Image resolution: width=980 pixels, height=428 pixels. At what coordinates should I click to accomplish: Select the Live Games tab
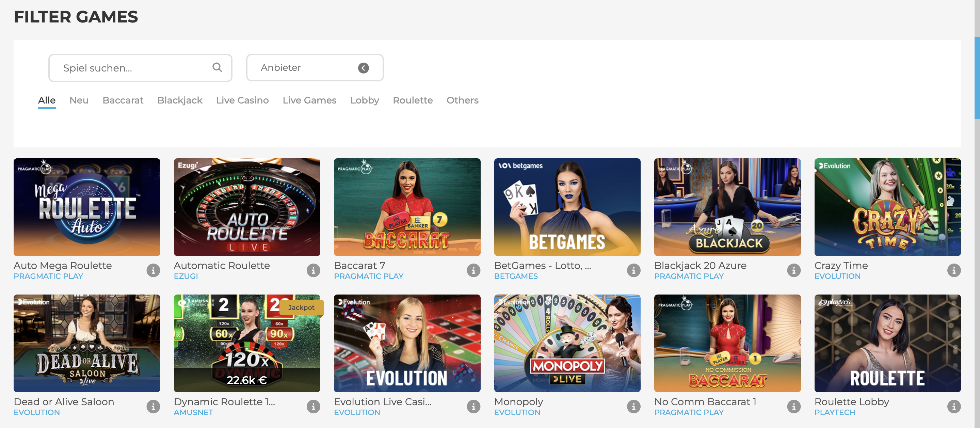(309, 100)
